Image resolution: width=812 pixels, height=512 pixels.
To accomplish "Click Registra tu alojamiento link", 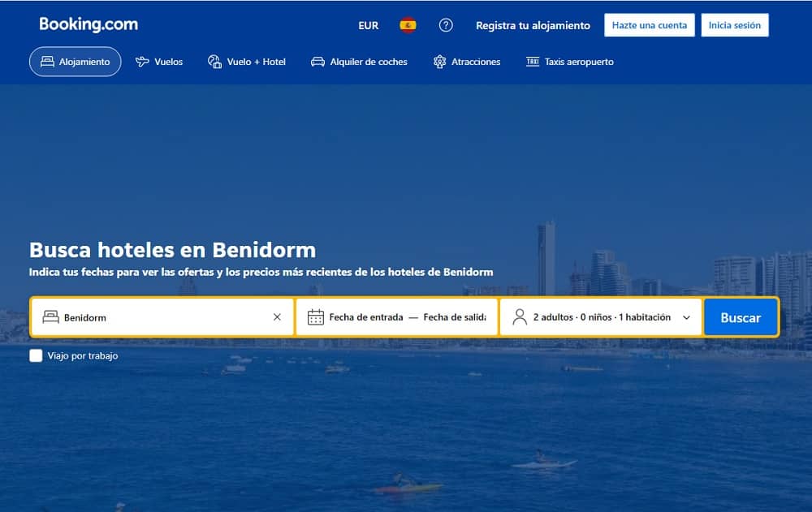I will point(533,25).
